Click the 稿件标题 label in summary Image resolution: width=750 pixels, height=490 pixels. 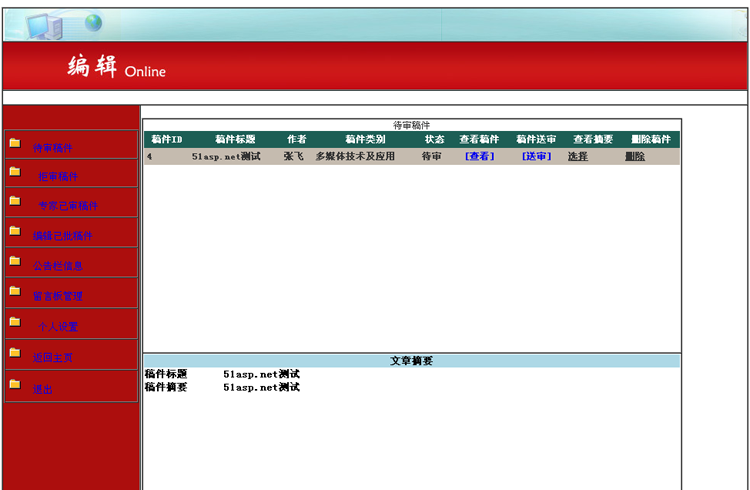165,374
